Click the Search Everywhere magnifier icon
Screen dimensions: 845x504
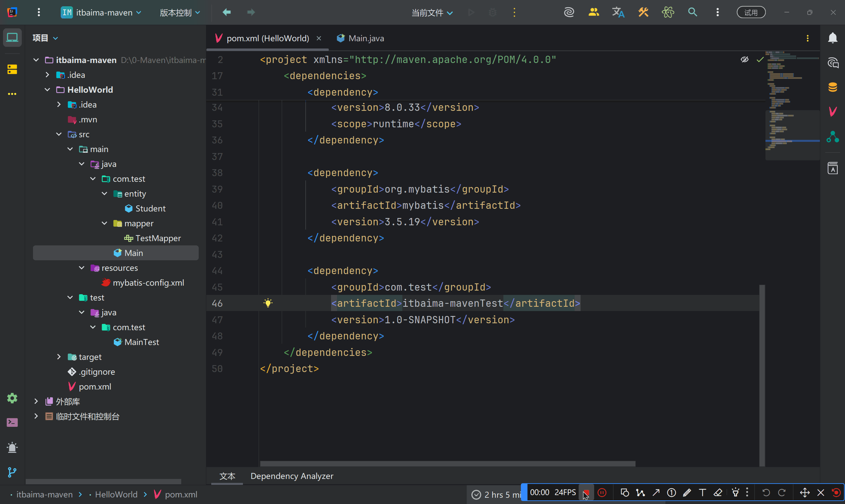[693, 13]
